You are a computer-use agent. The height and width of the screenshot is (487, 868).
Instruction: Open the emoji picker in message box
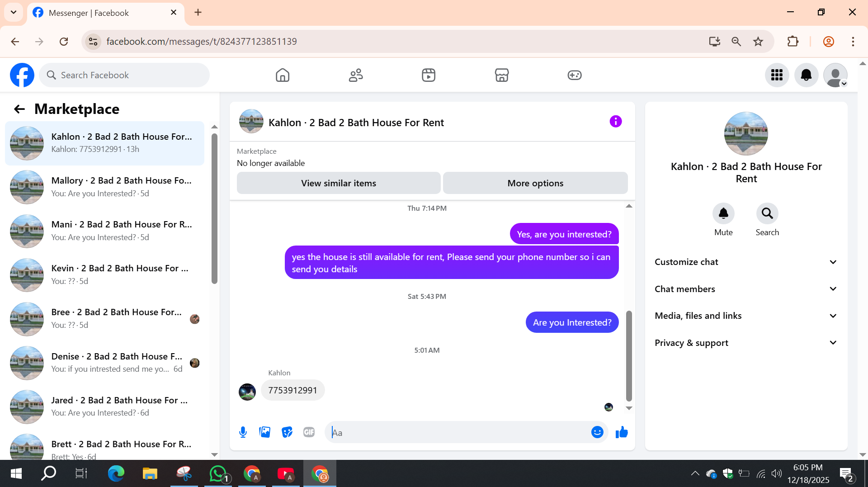point(597,432)
